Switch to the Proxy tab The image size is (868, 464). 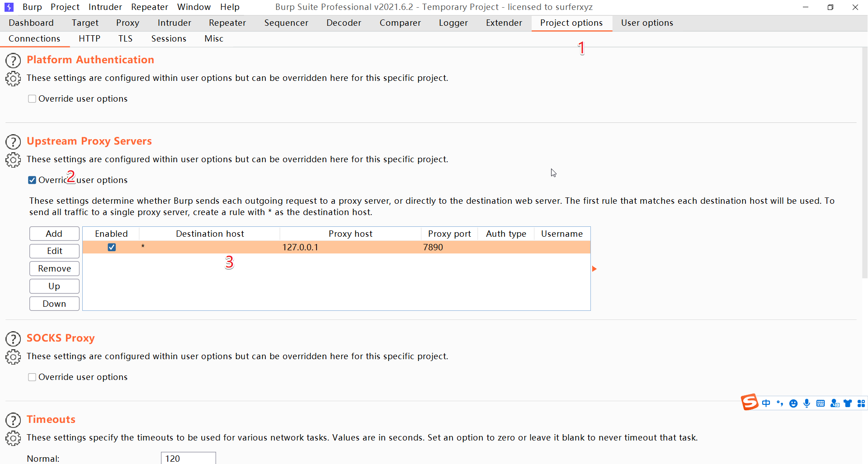pos(127,23)
